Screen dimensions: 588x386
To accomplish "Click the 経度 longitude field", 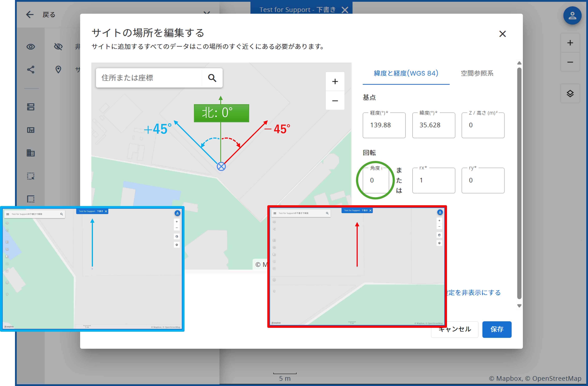I will 384,125.
